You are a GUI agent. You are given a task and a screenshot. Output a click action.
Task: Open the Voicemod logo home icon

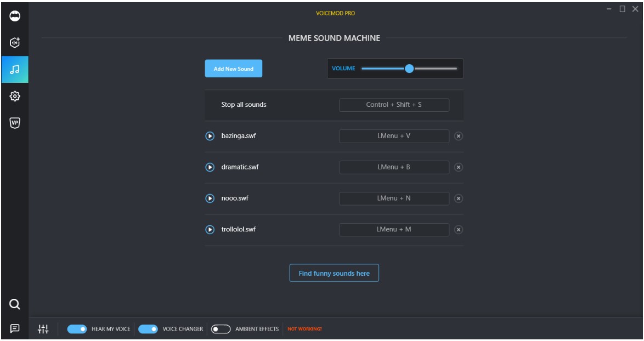15,16
